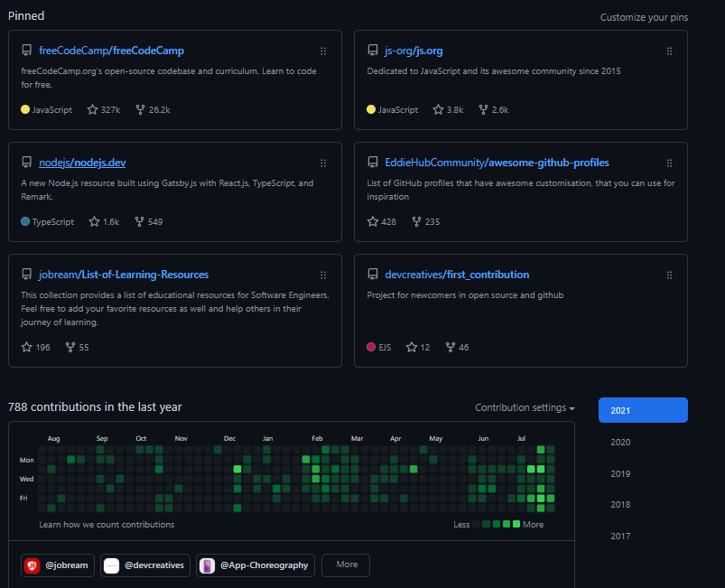This screenshot has width=725, height=588.
Task: View js.org stargazers 3.8k
Action: point(448,109)
